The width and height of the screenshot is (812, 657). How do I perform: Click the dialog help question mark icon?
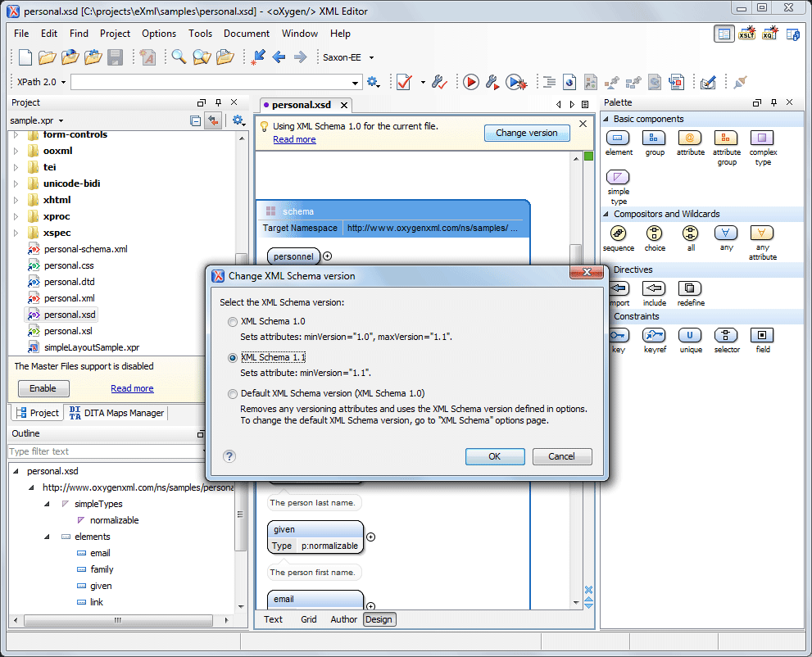click(229, 456)
